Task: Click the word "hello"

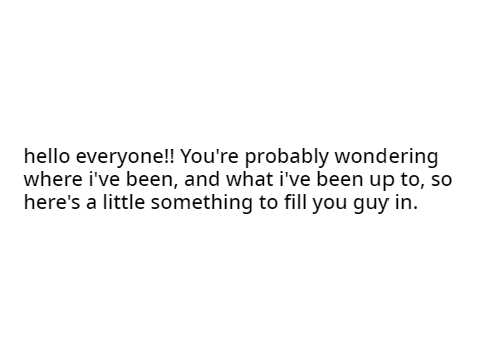Action: (x=47, y=156)
